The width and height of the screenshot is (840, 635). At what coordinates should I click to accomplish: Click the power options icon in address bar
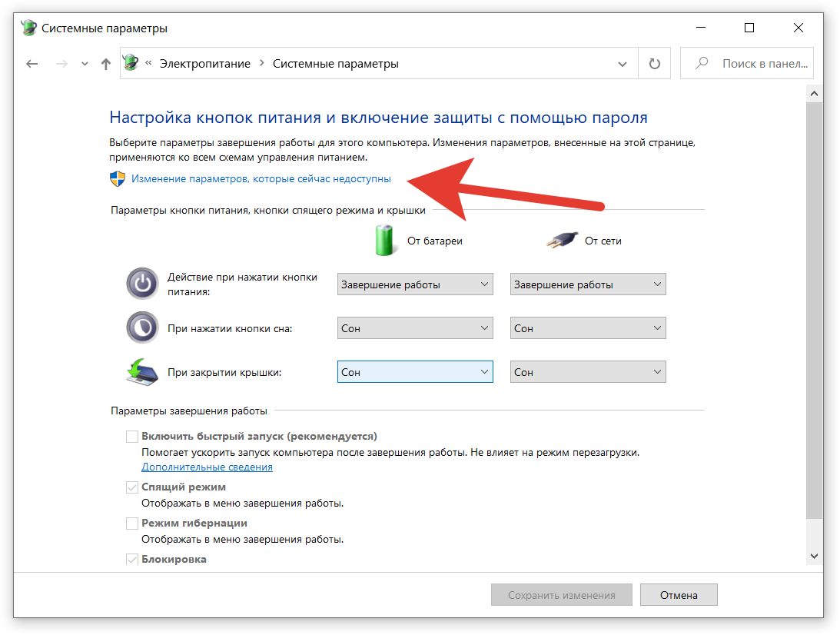[131, 63]
